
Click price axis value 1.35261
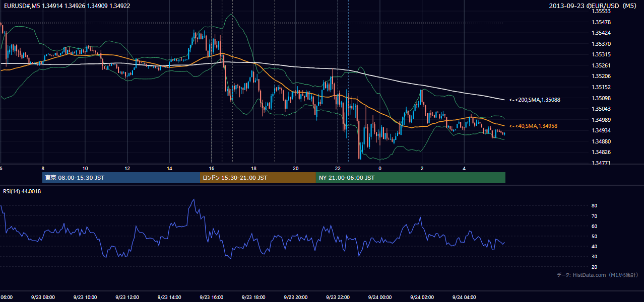click(x=602, y=65)
